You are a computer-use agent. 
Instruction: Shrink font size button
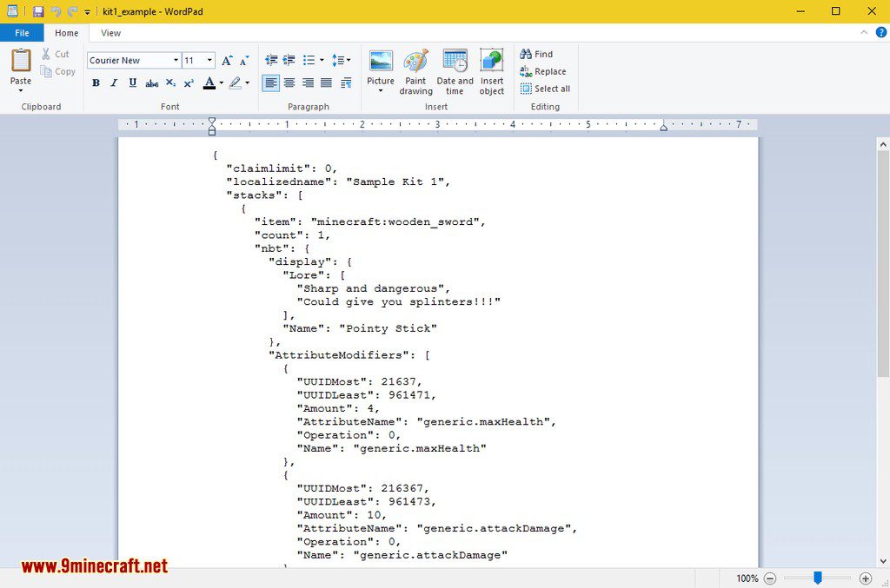coord(244,60)
